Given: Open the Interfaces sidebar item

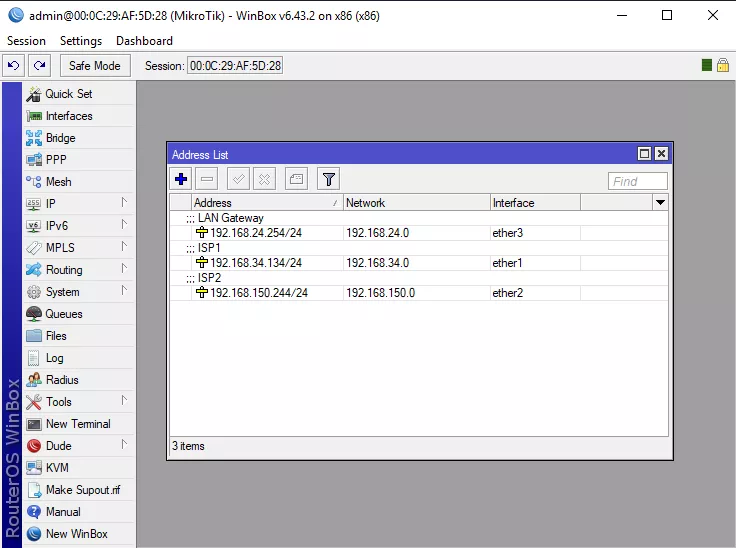Looking at the screenshot, I should (79, 116).
